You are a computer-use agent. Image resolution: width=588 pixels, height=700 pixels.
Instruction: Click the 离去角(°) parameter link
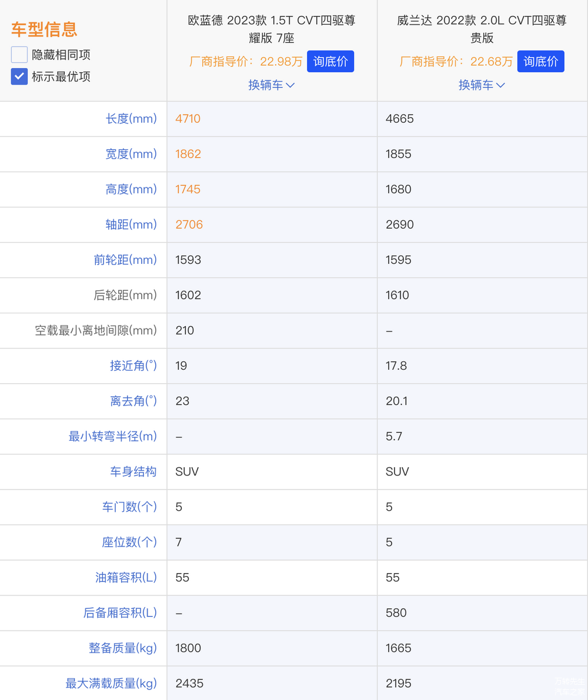point(133,401)
